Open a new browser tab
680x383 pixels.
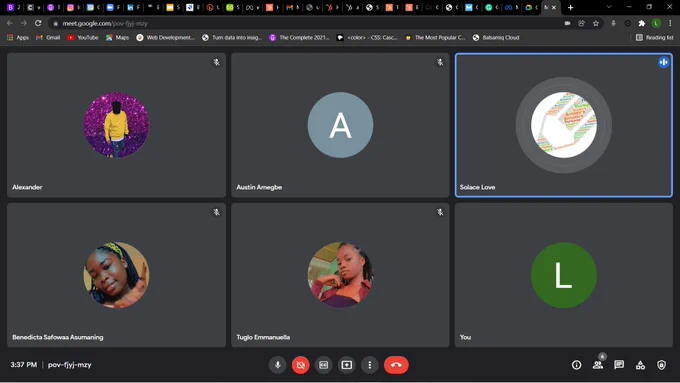571,7
